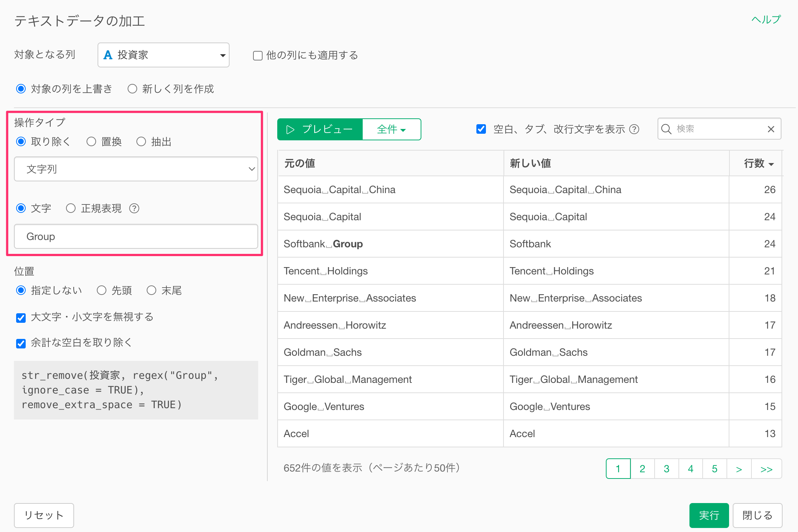Click help icon beside 改行文字を表示
The width and height of the screenshot is (798, 532).
(x=634, y=129)
